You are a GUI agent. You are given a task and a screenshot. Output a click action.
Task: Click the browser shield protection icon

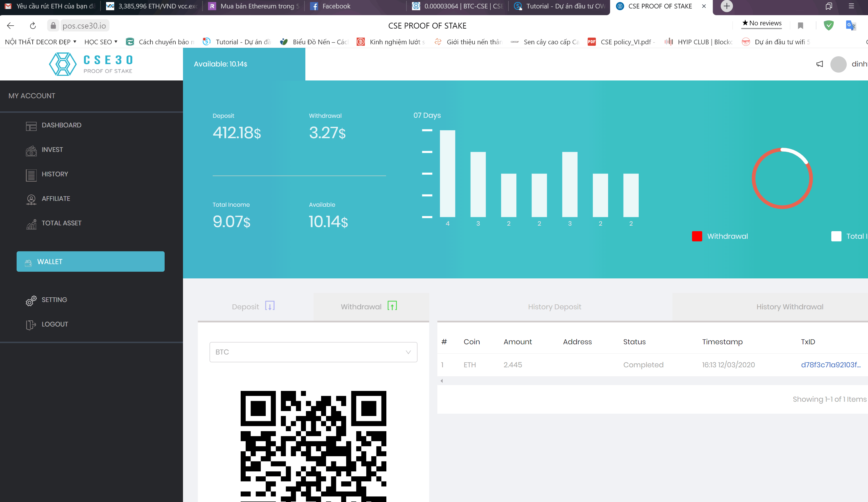(x=828, y=25)
